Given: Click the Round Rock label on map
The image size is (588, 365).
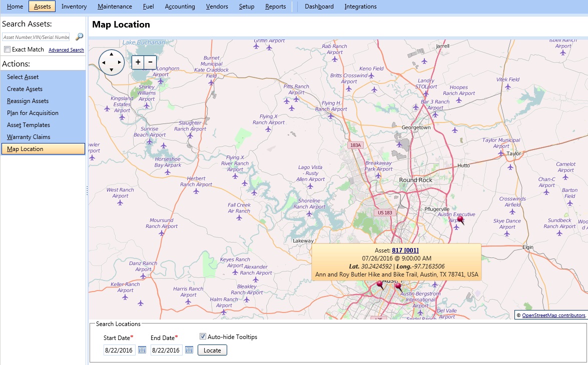Looking at the screenshot, I should tap(415, 180).
